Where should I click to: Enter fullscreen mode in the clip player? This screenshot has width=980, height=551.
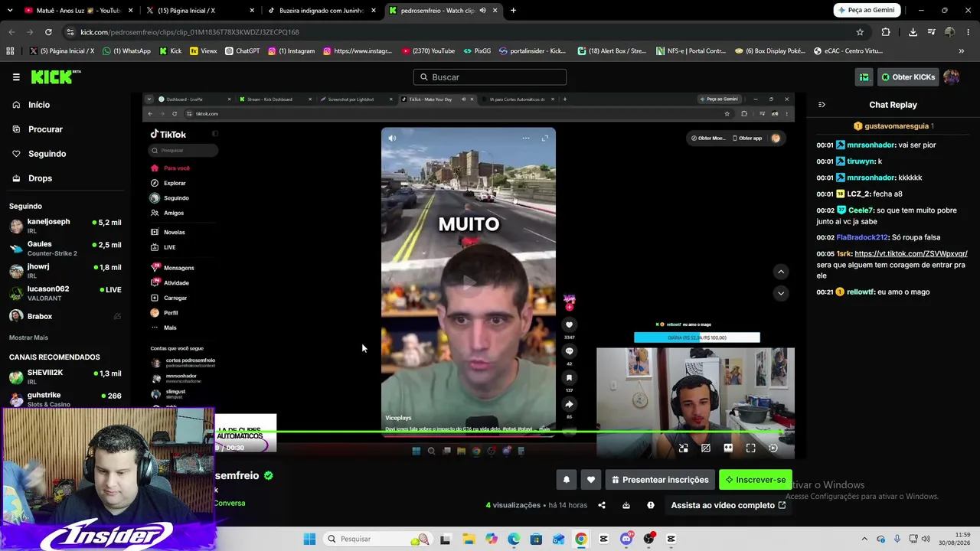750,448
